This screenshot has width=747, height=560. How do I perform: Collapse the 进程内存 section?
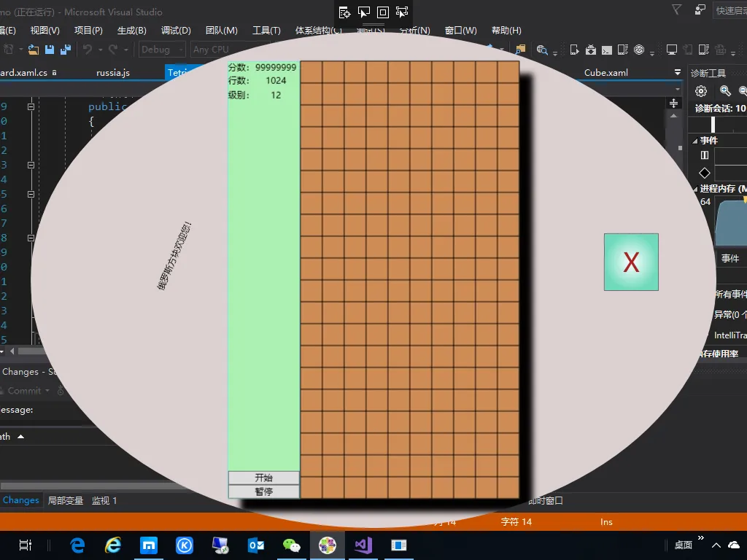point(695,189)
